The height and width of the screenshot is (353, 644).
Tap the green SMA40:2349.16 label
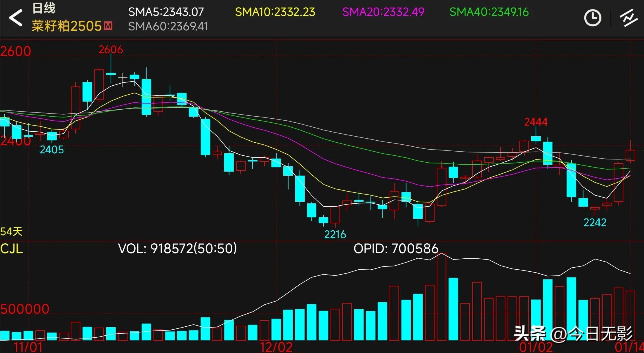[x=489, y=12]
